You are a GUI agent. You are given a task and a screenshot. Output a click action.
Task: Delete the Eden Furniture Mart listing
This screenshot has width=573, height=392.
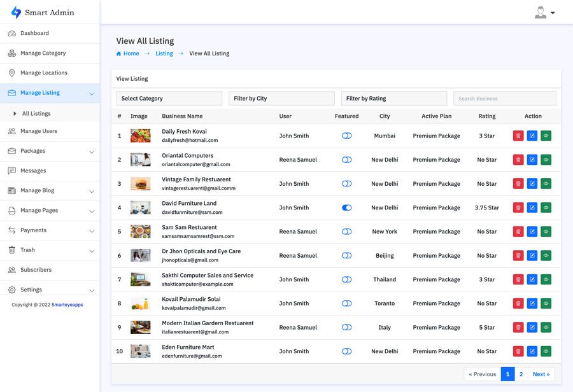click(x=518, y=351)
